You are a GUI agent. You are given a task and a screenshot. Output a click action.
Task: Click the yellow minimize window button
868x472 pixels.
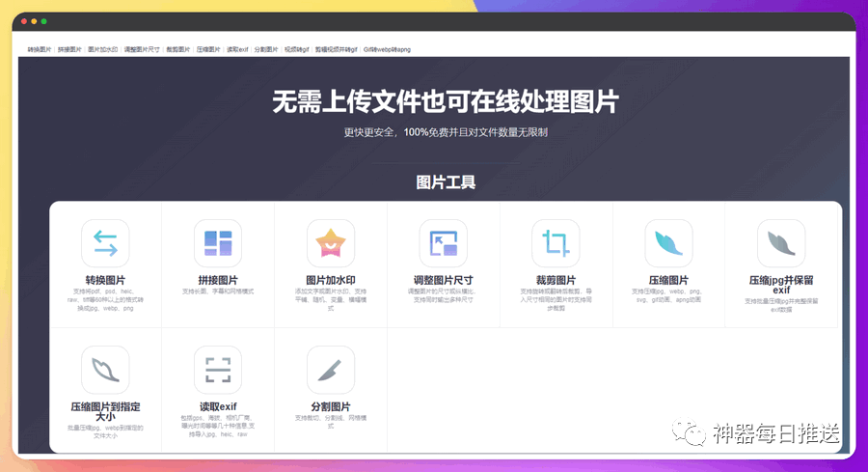point(34,21)
